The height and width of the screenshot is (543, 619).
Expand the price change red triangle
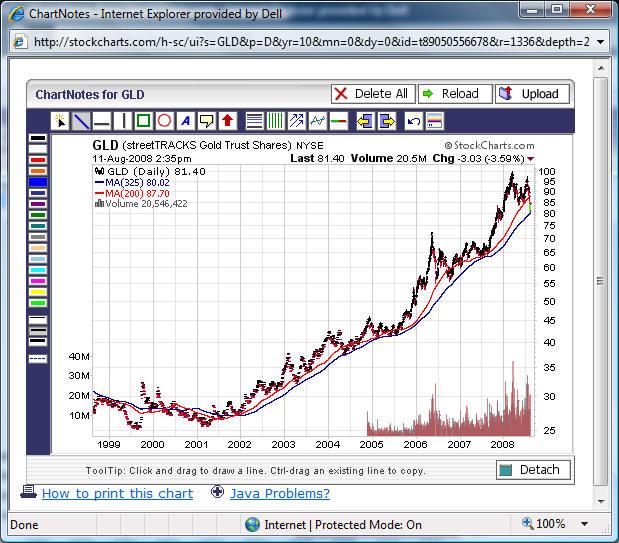tap(531, 159)
